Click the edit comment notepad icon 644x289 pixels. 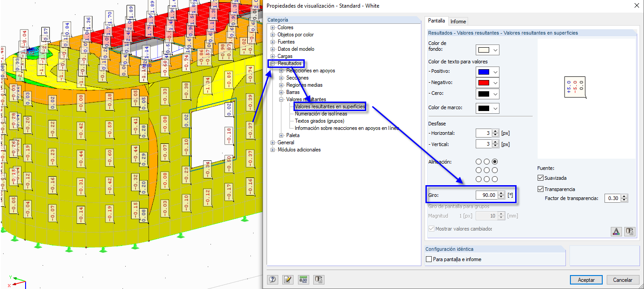288,280
